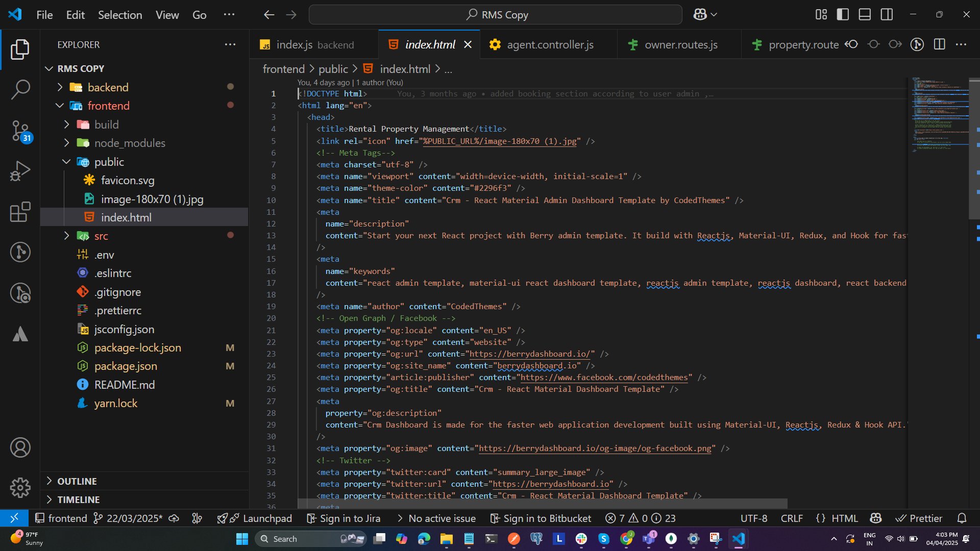Open the Accounts icon in activity bar
The height and width of the screenshot is (551, 980).
click(20, 447)
